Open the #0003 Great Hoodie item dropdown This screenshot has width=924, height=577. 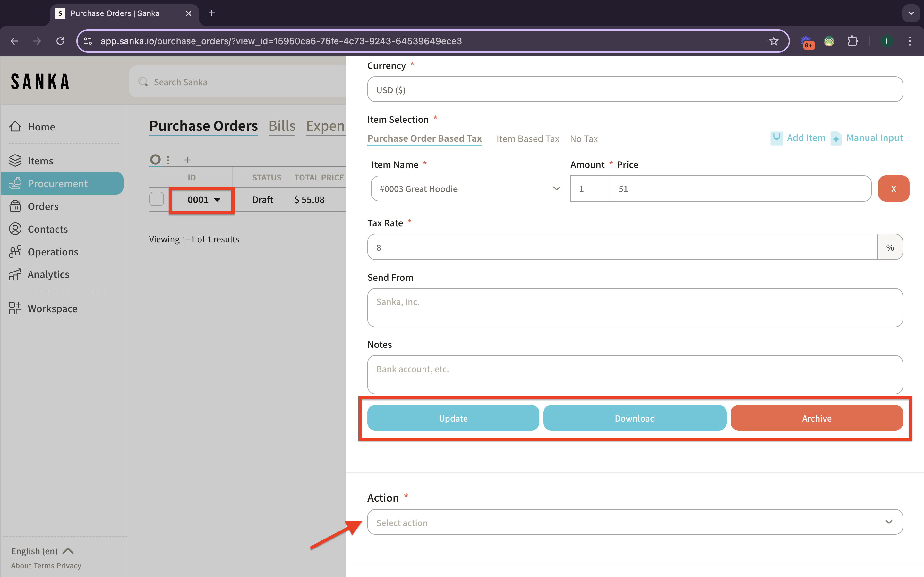470,188
